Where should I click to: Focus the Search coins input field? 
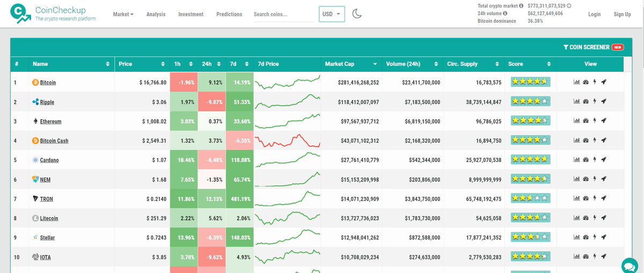click(x=283, y=14)
